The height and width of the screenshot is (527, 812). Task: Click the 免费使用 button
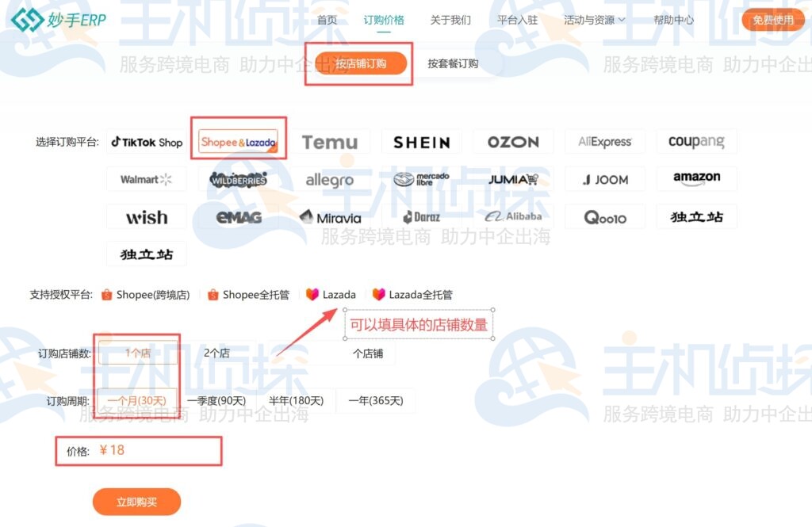point(772,20)
